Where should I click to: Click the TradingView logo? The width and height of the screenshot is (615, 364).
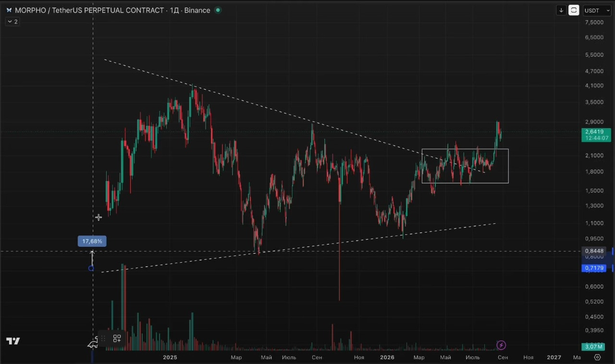(13, 341)
